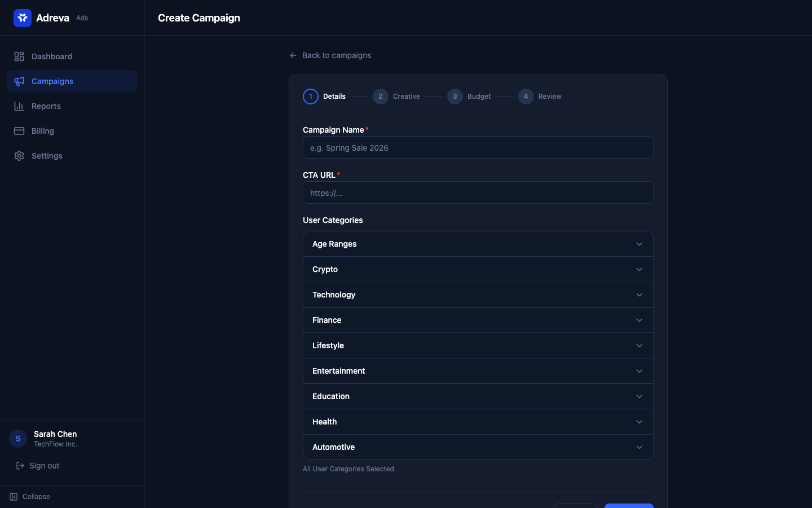The height and width of the screenshot is (508, 812).
Task: Click the Sign out door icon
Action: 20,466
